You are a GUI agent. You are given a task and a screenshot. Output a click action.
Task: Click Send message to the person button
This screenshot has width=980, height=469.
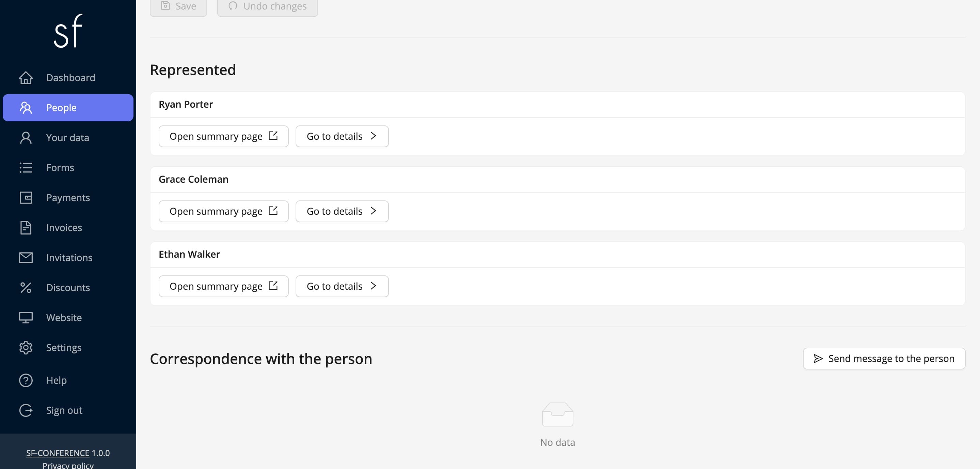click(884, 359)
